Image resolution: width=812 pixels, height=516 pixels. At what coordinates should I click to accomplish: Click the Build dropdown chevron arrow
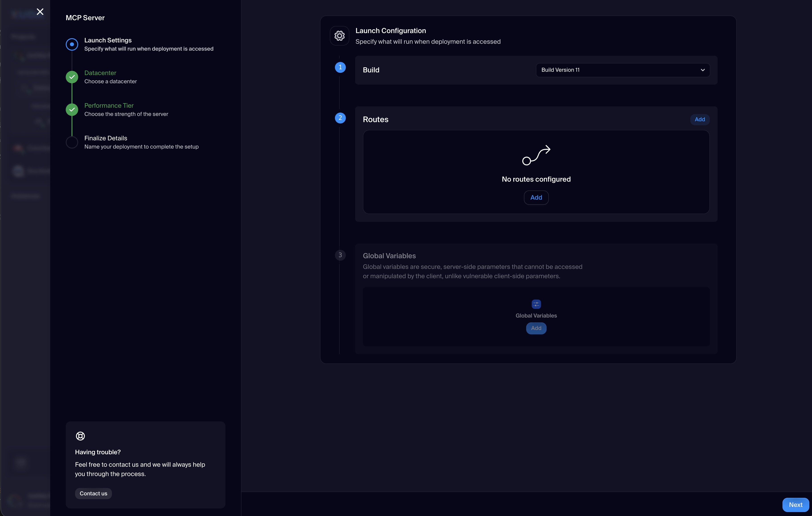coord(703,70)
